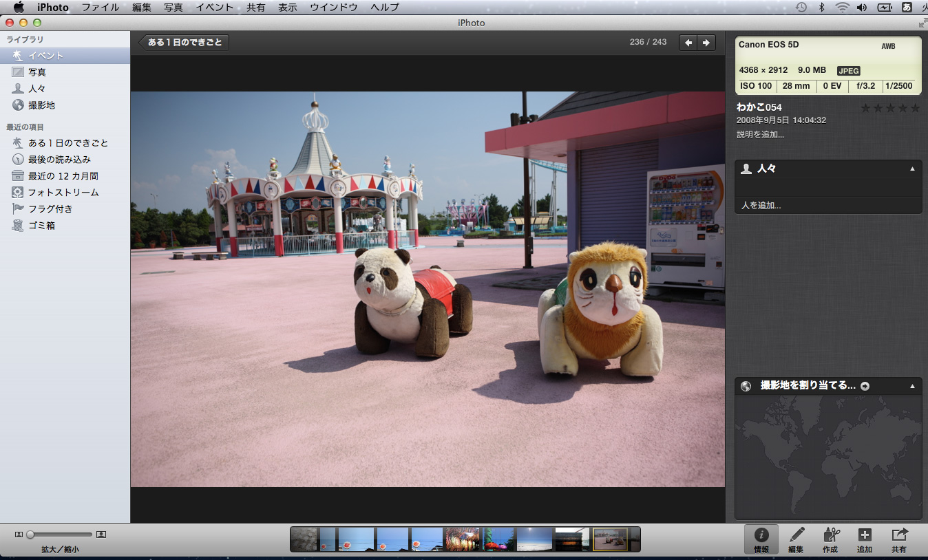
Task: Collapse the 人々 section triangle
Action: pyautogui.click(x=913, y=169)
